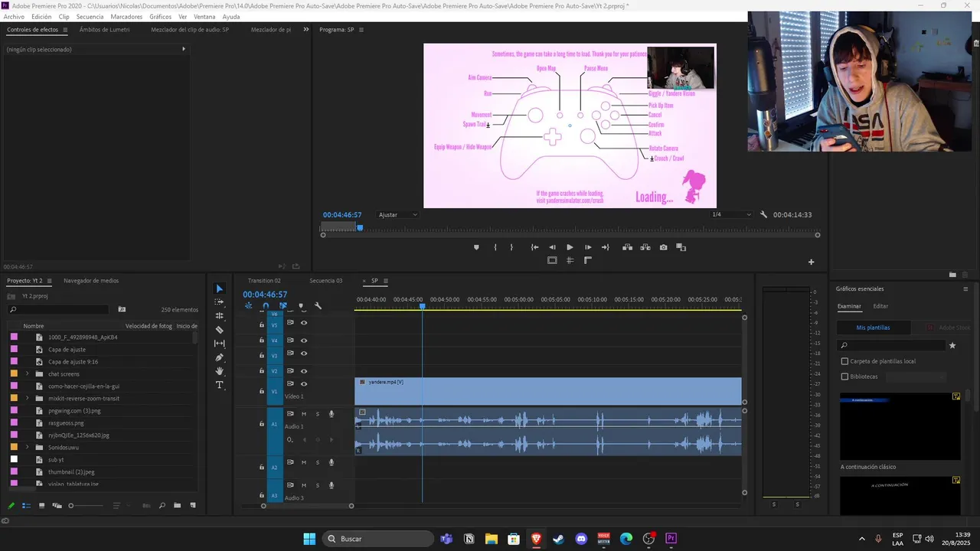Switch to Transition 02 sequence tab
980x551 pixels.
tap(264, 281)
